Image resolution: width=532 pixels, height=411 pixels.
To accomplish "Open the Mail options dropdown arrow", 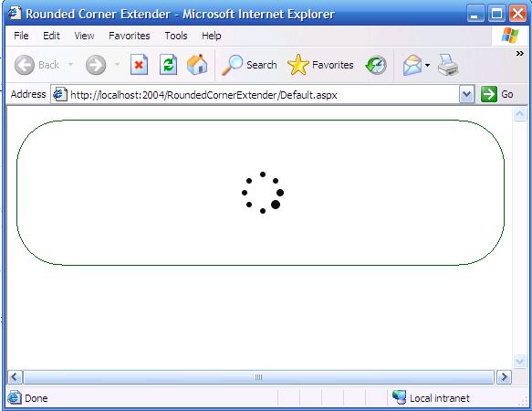I will click(x=427, y=65).
